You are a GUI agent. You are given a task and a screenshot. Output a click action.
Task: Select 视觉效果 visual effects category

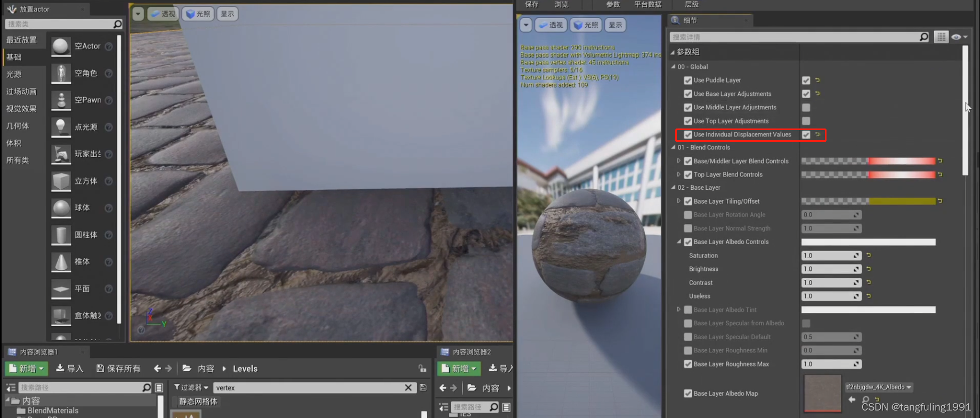coord(21,109)
